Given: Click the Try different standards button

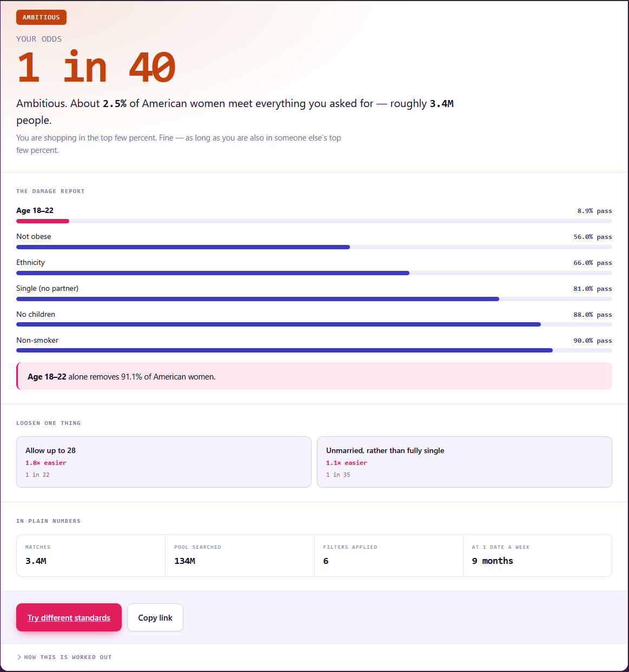Looking at the screenshot, I should click(x=69, y=617).
